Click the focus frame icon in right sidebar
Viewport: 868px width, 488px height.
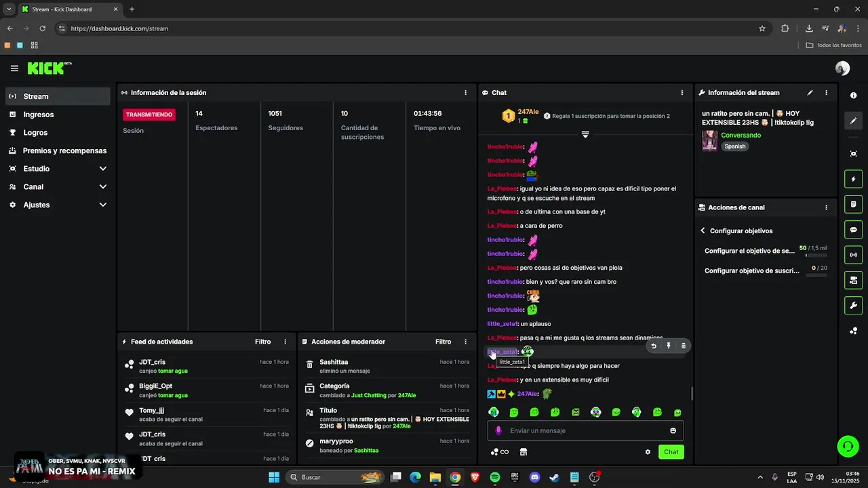tap(853, 154)
